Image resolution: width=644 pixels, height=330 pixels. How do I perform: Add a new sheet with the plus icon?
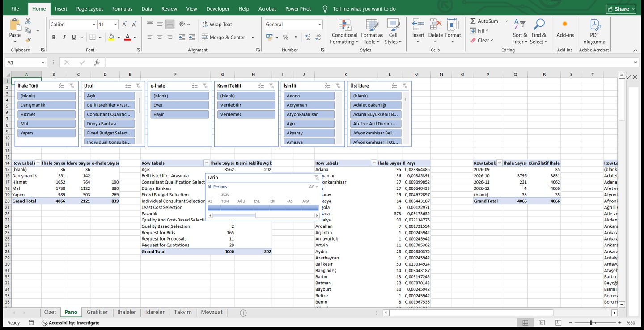pyautogui.click(x=243, y=313)
